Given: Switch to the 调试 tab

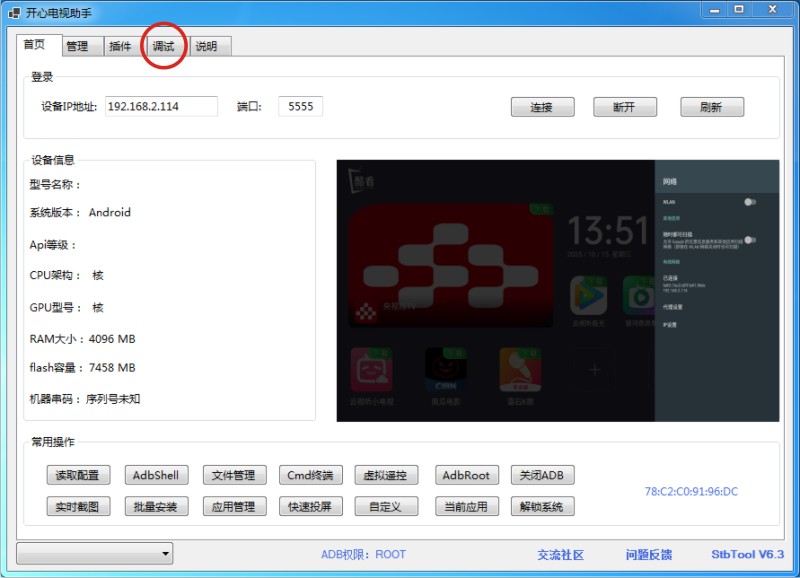Looking at the screenshot, I should pyautogui.click(x=163, y=46).
